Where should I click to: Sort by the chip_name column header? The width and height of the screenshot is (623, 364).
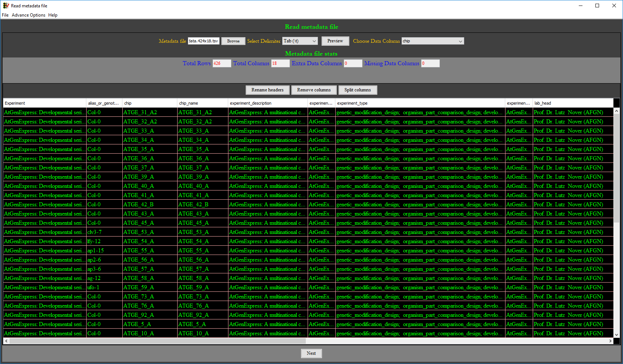(x=202, y=103)
